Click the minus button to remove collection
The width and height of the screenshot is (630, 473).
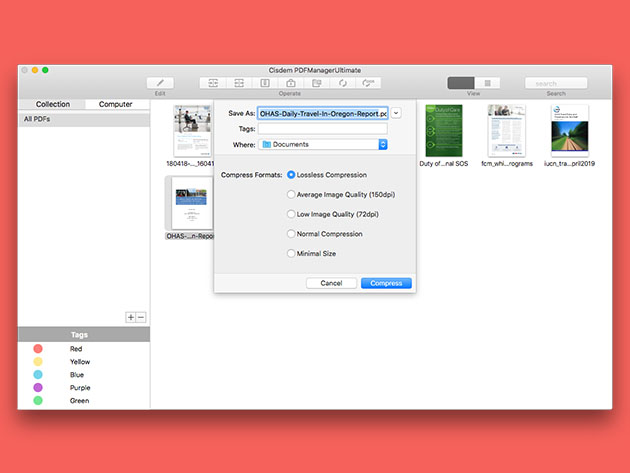141,317
